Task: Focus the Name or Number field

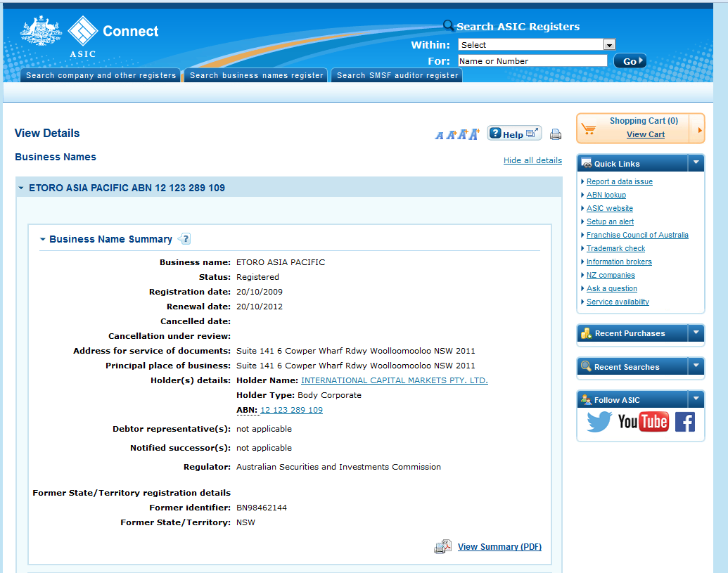Action: (x=532, y=60)
